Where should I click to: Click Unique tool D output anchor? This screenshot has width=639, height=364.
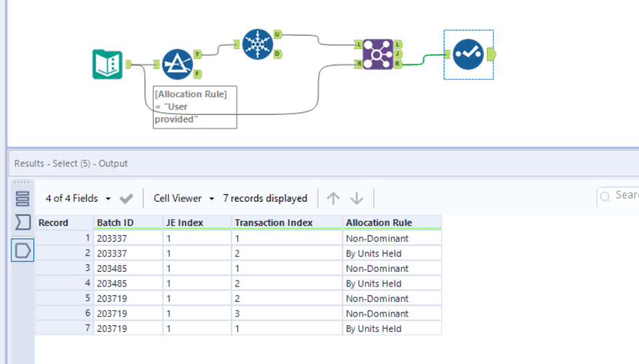click(x=277, y=53)
